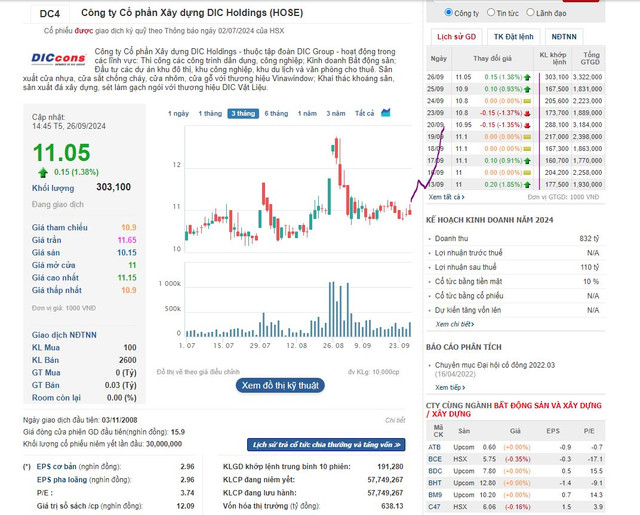
Task: Select the Lãnh đạo radio option
Action: point(530,12)
